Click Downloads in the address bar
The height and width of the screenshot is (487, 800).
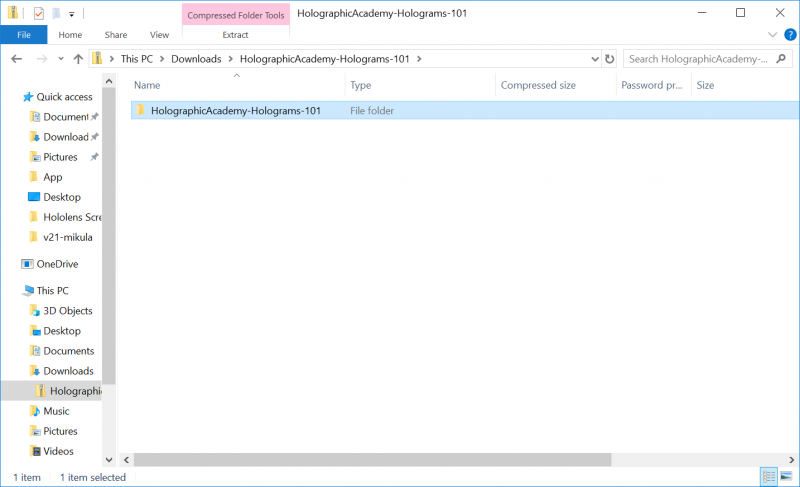pos(196,59)
